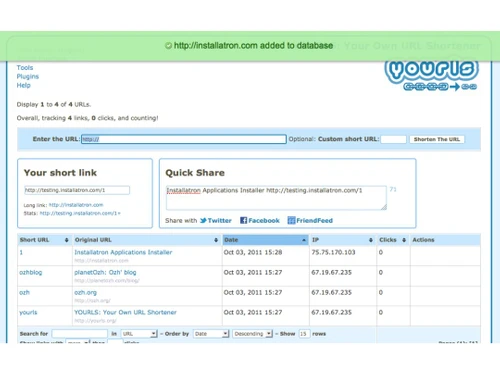Screen dimensions: 500x375
Task: Open the Tools menu link
Action: [25, 68]
